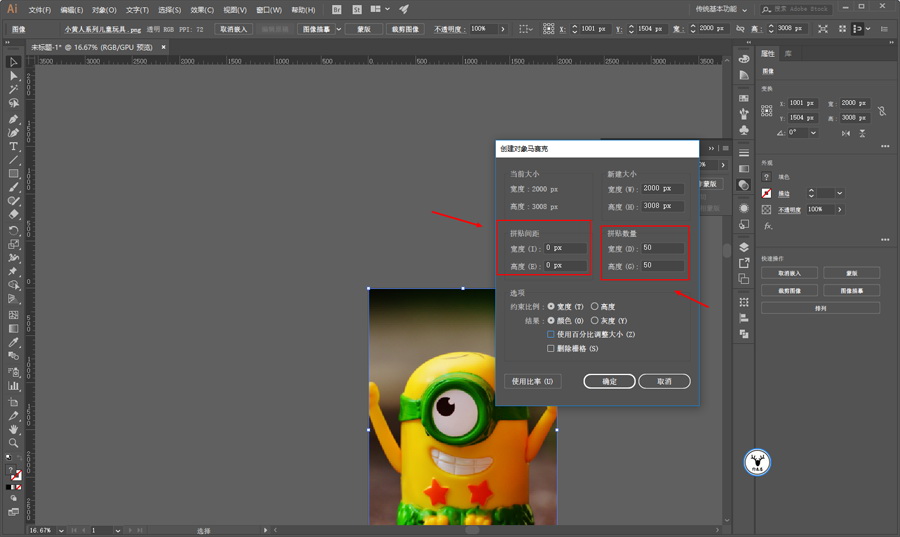Viewport: 900px width, 537px height.
Task: Click the 使用比率 (U) button
Action: coord(532,381)
